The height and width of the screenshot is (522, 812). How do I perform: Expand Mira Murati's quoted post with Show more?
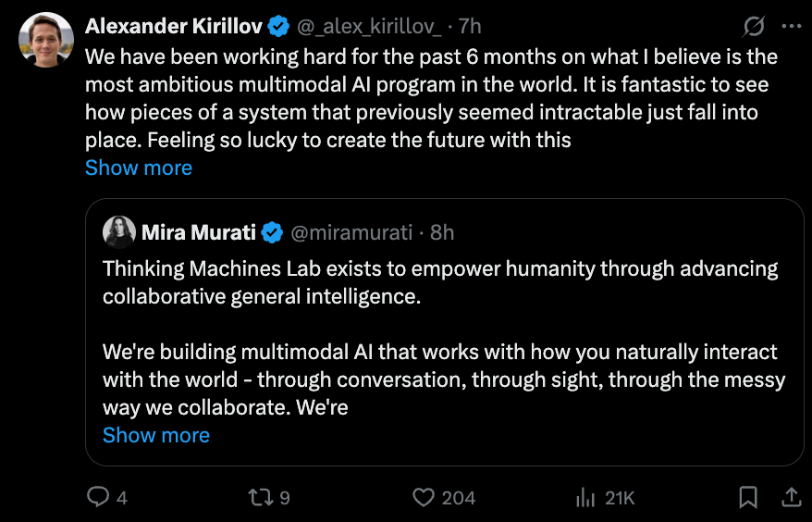pyautogui.click(x=156, y=435)
